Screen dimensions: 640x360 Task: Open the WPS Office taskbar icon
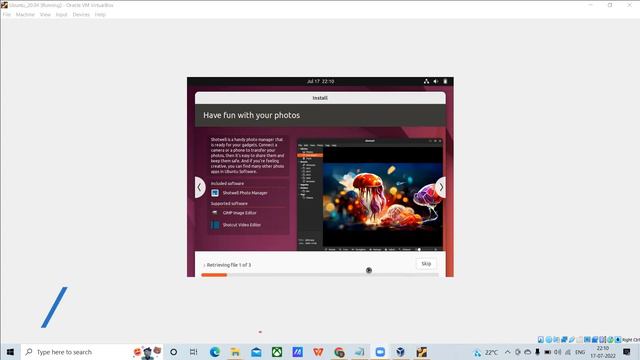[x=318, y=352]
